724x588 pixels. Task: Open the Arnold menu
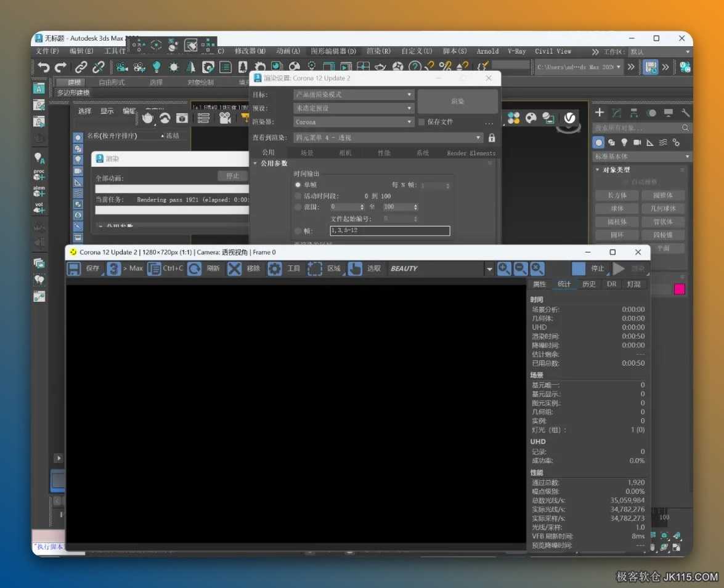[x=487, y=51]
